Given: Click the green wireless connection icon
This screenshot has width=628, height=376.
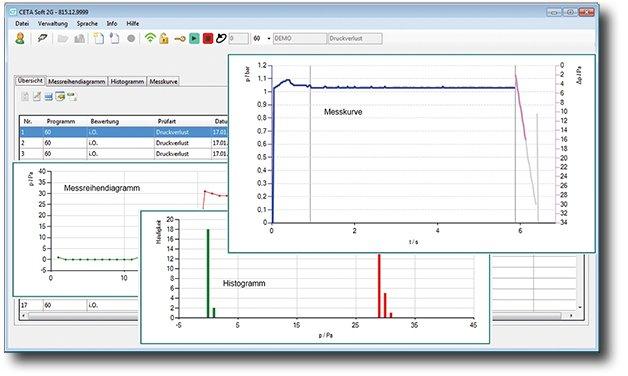Looking at the screenshot, I should pos(150,38).
